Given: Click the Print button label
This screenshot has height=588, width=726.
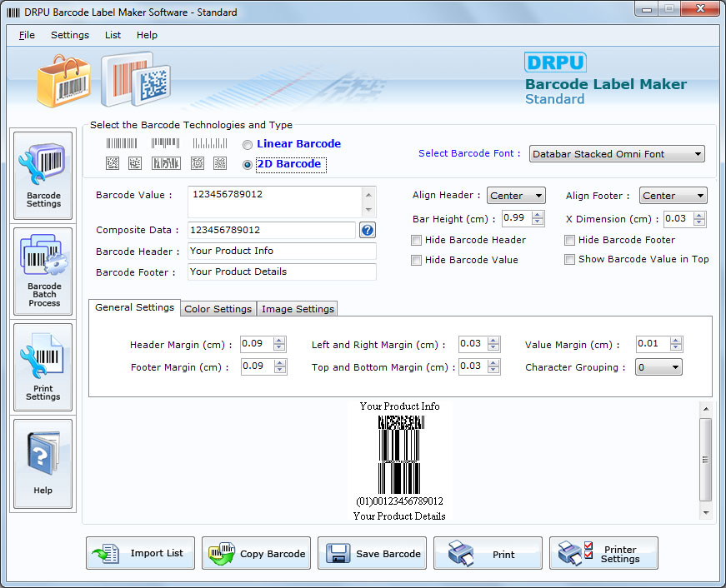Looking at the screenshot, I should point(503,554).
